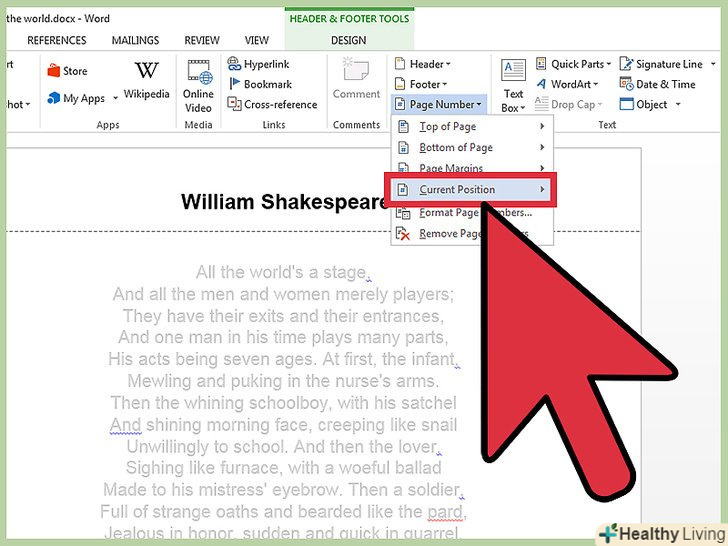Click the Hyperlink button label
The width and height of the screenshot is (728, 546).
tap(266, 65)
